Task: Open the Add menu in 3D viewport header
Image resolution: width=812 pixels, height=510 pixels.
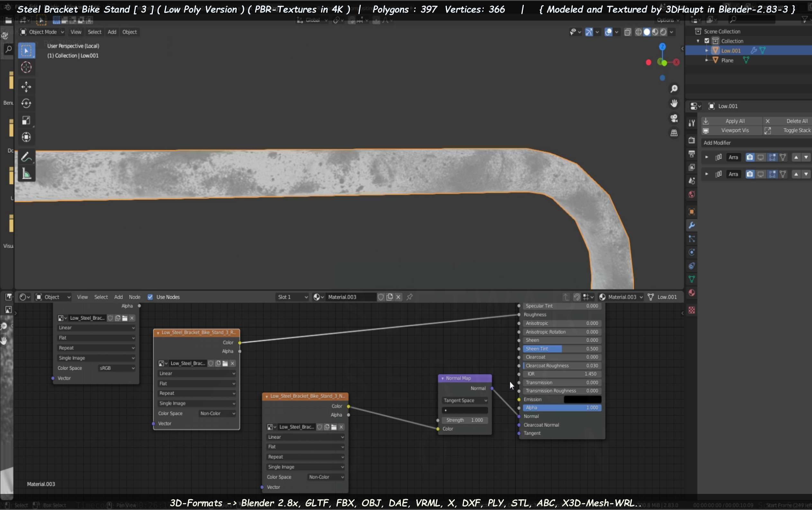Action: [x=112, y=32]
